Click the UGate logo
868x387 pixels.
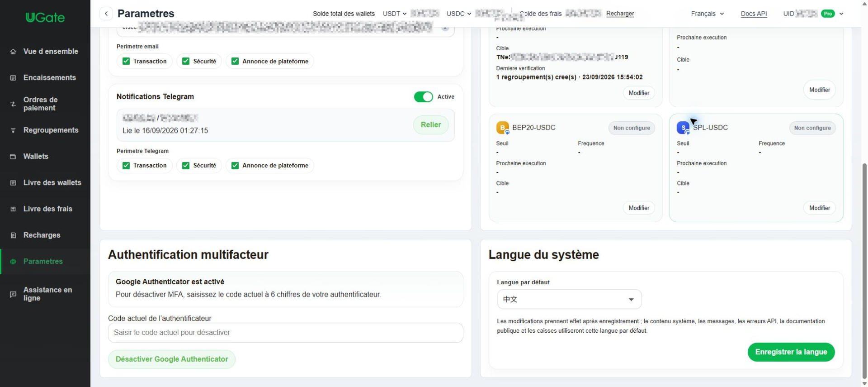(x=45, y=18)
